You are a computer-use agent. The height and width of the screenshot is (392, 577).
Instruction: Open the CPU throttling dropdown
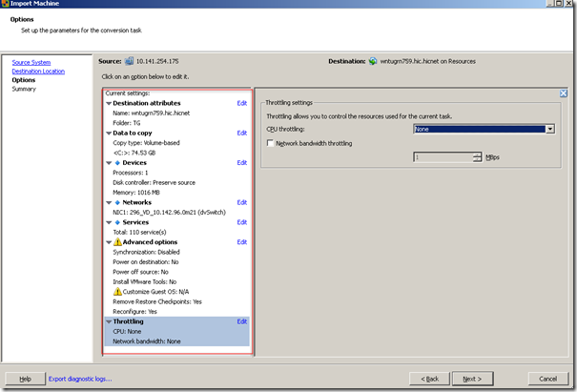coord(550,129)
